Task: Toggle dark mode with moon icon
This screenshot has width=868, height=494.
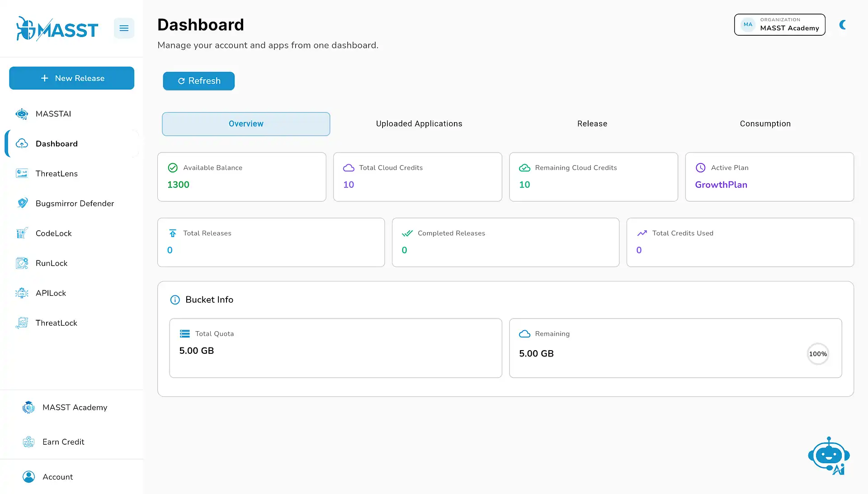Action: point(843,25)
